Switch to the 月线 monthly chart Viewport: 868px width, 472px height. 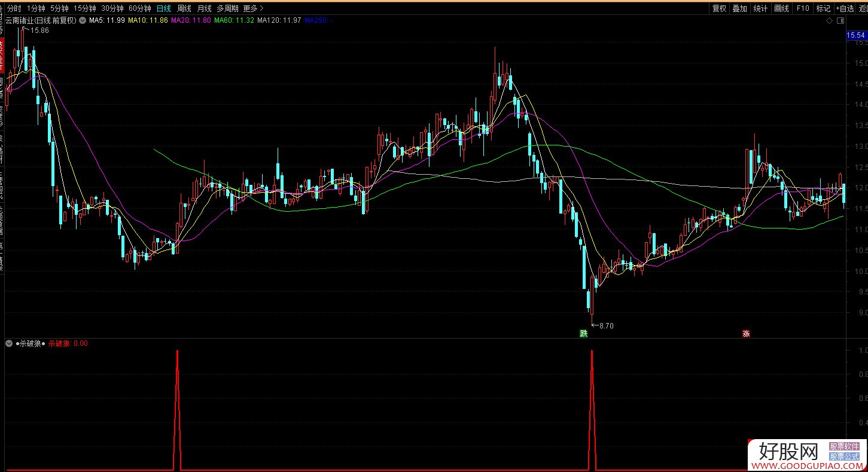coord(205,8)
